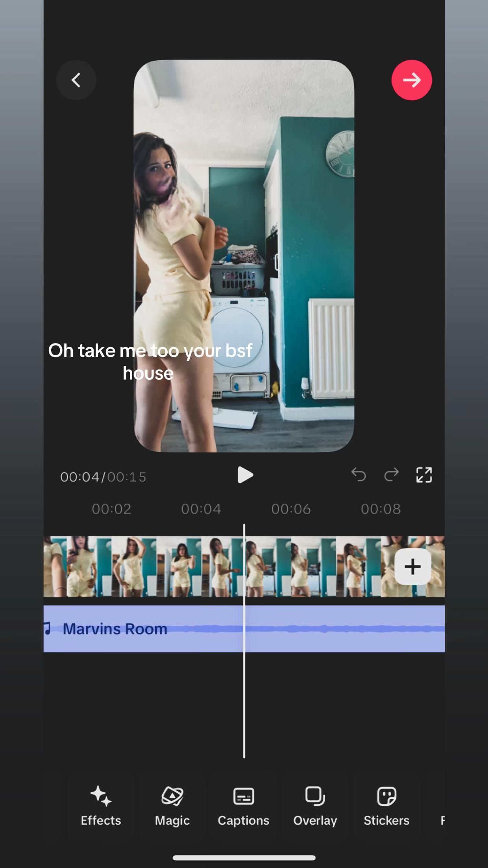Open the Captions tool
Screen dimensions: 488x868
pyautogui.click(x=244, y=806)
